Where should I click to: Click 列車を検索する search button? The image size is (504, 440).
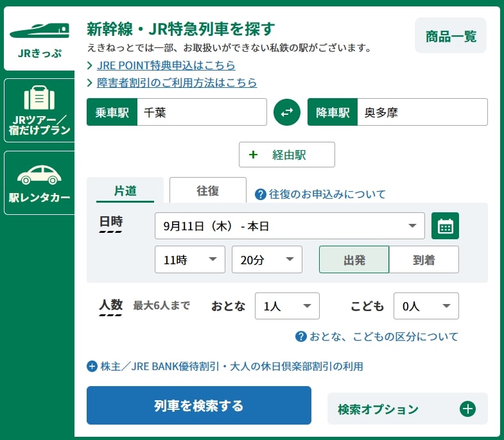(198, 405)
